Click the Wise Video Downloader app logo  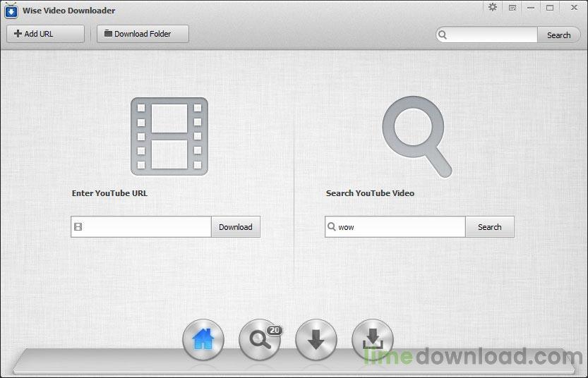pos(11,11)
